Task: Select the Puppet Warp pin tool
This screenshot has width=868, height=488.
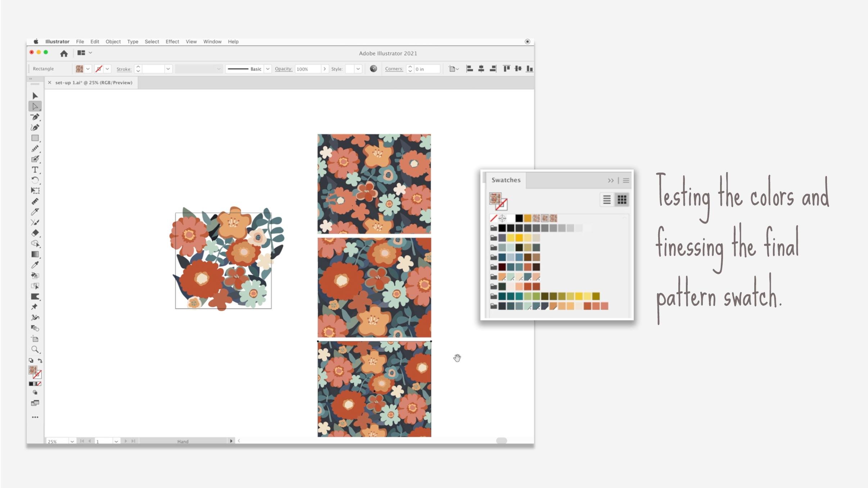Action: coord(35,307)
